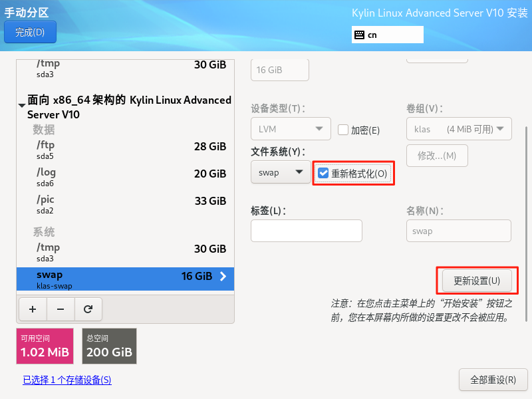532x399 pixels.
Task: Click the 标签(L) label input field
Action: pyautogui.click(x=307, y=231)
